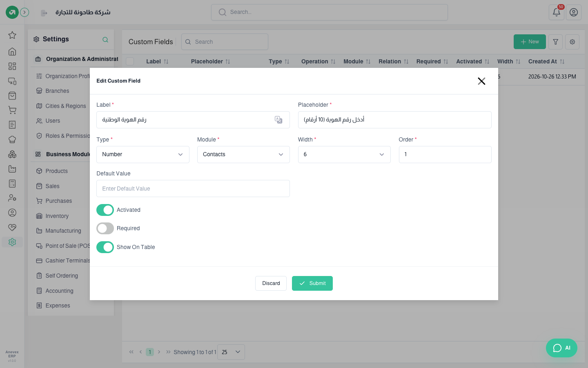Screen dimensions: 588x368
Task: Click the Default Value input
Action: point(193,188)
